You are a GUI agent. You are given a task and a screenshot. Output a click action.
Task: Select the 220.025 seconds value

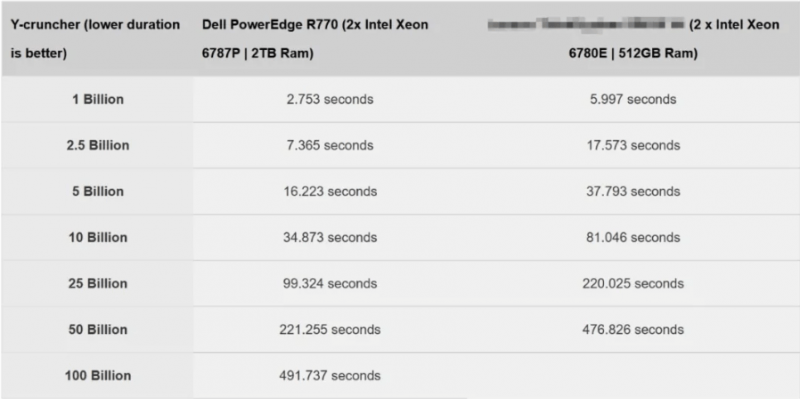(633, 283)
